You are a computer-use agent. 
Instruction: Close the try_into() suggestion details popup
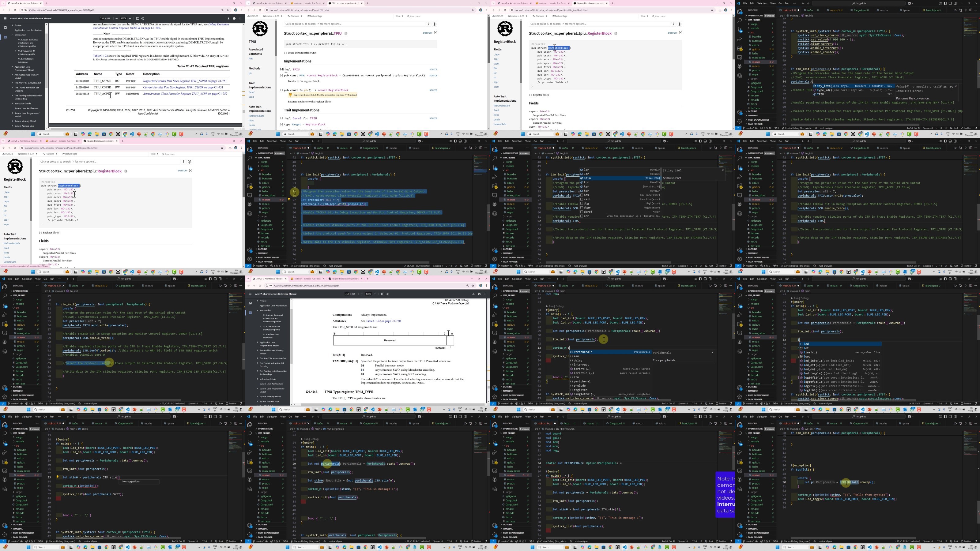point(956,86)
